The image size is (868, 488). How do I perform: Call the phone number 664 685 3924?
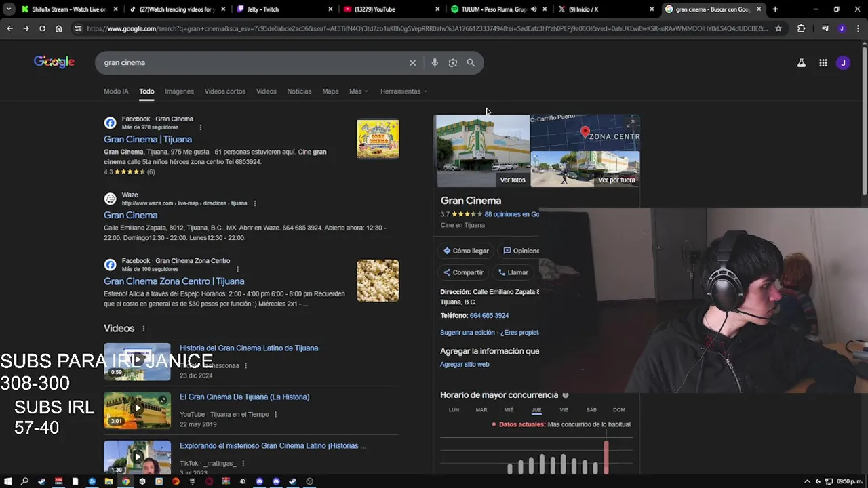[489, 315]
